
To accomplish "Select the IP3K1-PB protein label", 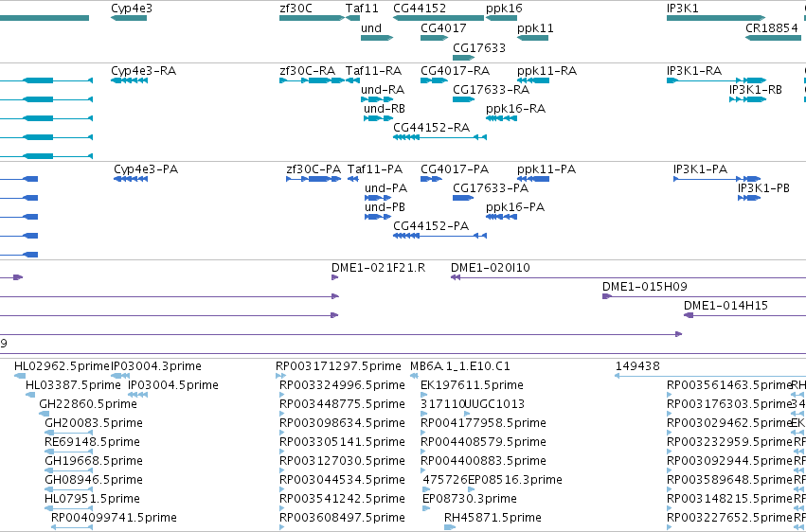I will 763,188.
